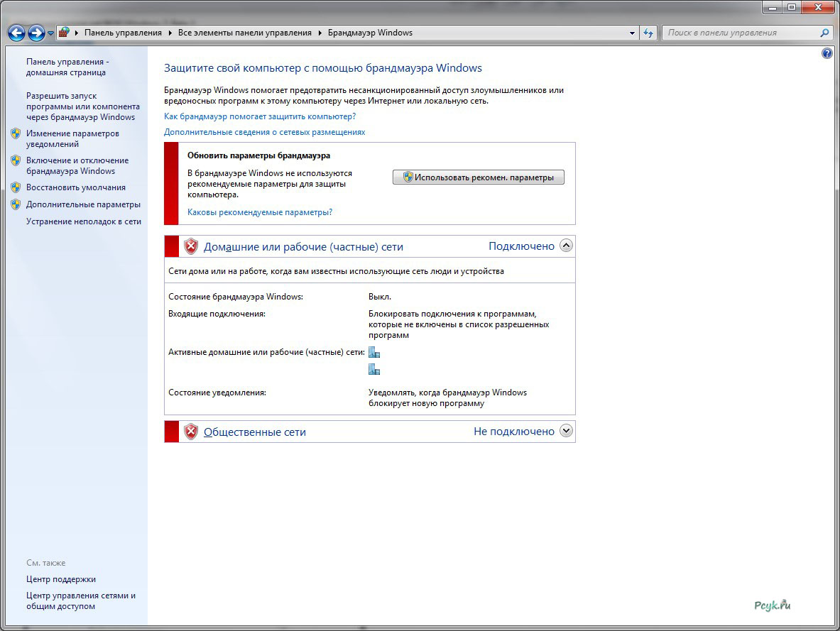The width and height of the screenshot is (840, 631).
Task: Go back with the blue Back arrow
Action: [16, 33]
